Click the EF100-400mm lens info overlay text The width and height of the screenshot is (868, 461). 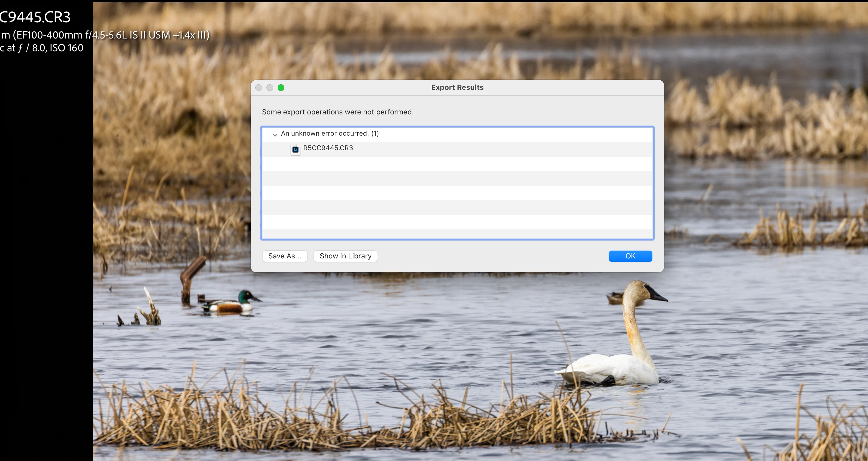(x=104, y=35)
